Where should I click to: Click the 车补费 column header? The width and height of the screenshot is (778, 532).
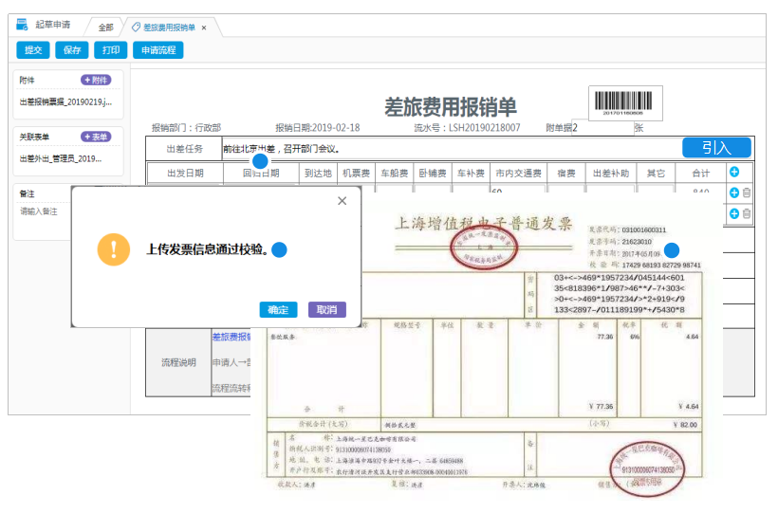471,173
